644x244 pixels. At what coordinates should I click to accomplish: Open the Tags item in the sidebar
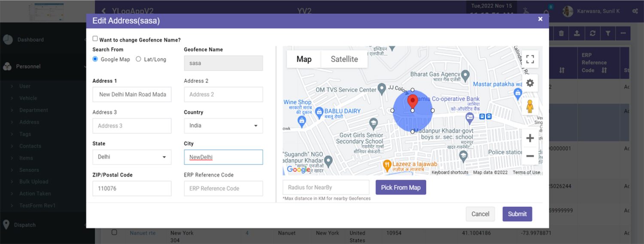coord(25,134)
